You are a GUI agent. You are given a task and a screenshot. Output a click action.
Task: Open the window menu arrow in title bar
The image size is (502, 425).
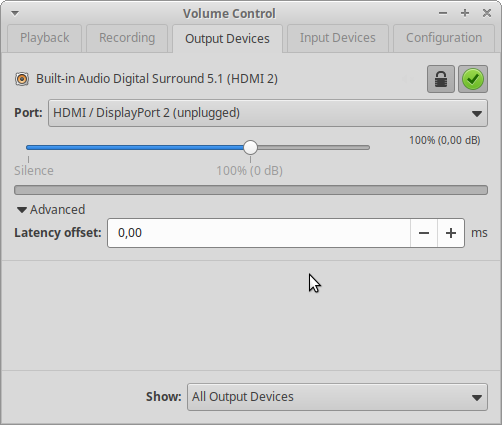[15, 13]
